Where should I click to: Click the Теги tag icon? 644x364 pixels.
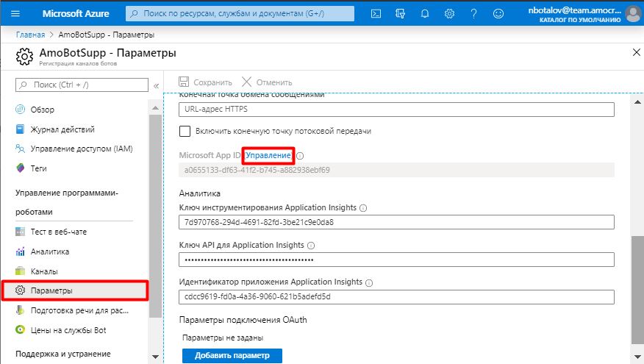pyautogui.click(x=20, y=168)
